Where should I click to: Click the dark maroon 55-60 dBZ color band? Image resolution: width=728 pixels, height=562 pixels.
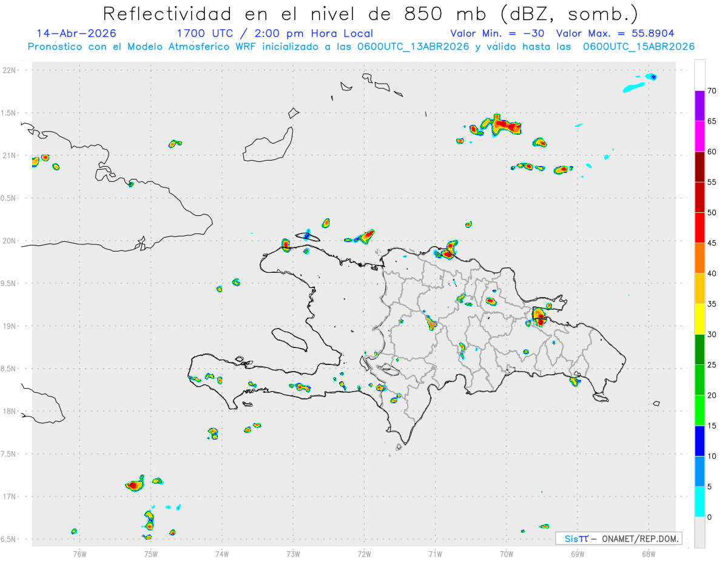click(x=699, y=167)
